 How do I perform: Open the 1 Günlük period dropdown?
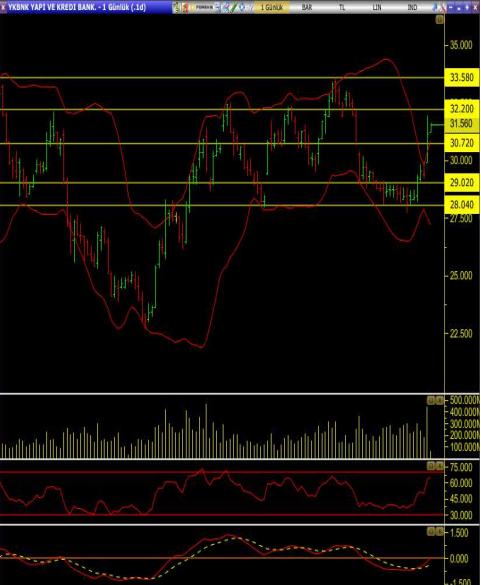coord(272,7)
